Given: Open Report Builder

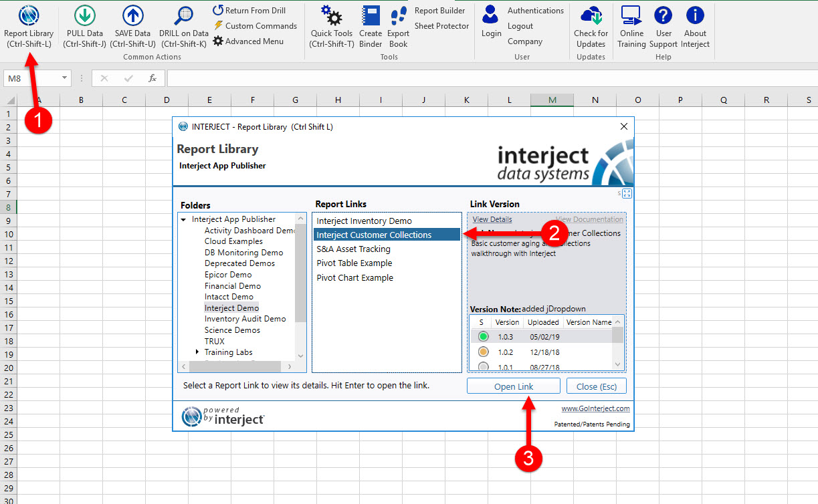Looking at the screenshot, I should [x=440, y=11].
